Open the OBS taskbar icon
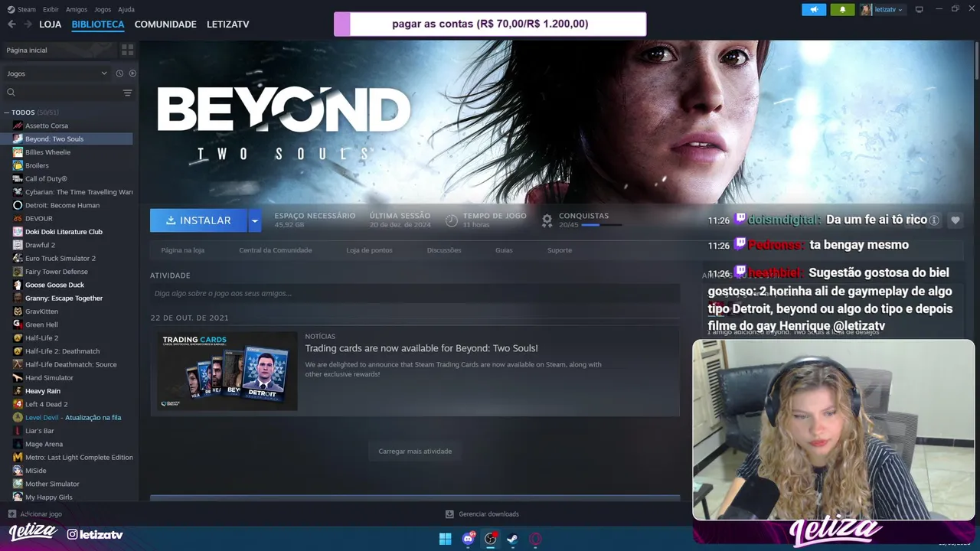980x551 pixels. [490, 539]
